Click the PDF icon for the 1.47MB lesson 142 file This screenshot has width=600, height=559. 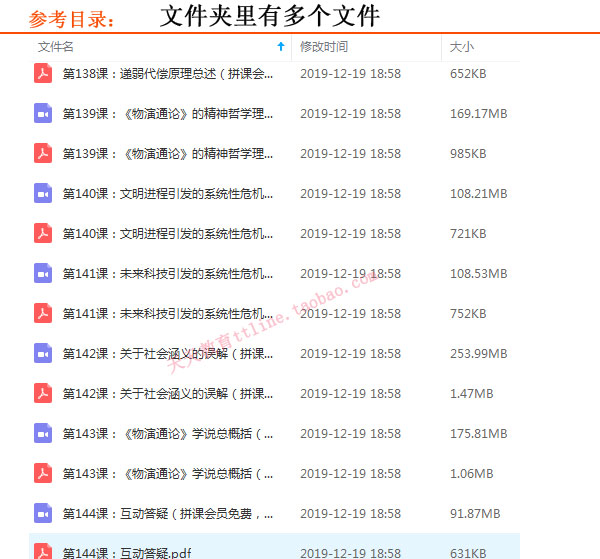[43, 393]
